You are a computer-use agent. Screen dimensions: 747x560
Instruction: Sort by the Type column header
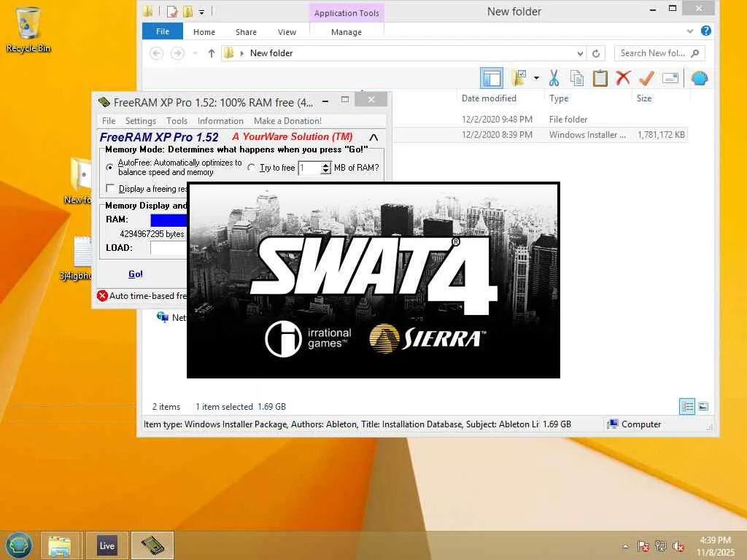[x=559, y=98]
